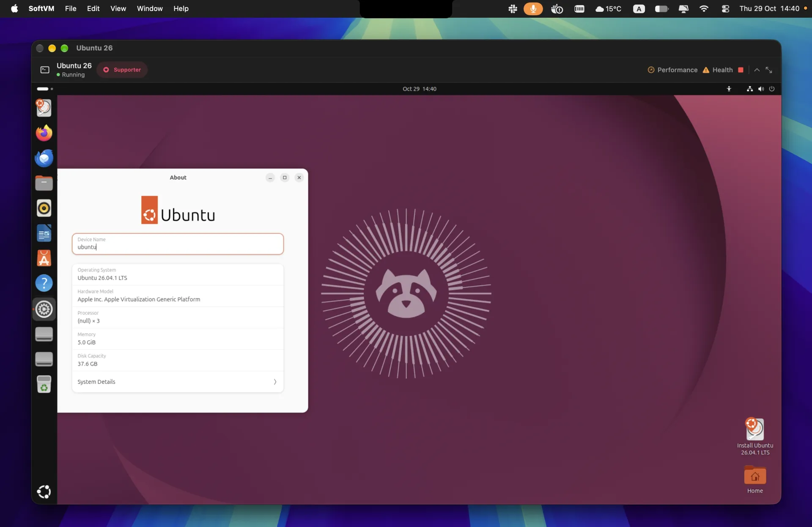Expand the System Details row

click(x=178, y=382)
